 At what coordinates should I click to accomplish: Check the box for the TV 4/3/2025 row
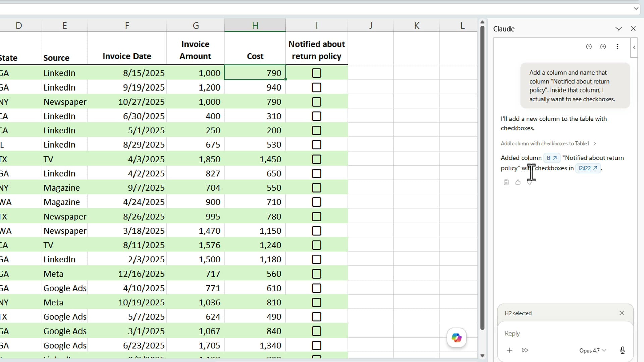tap(316, 159)
